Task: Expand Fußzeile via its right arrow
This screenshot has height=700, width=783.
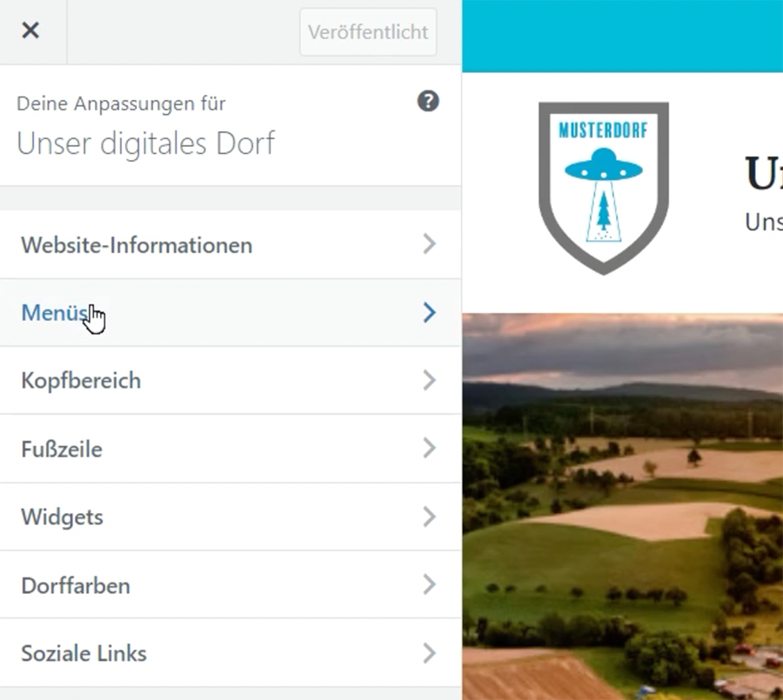Action: 429,449
